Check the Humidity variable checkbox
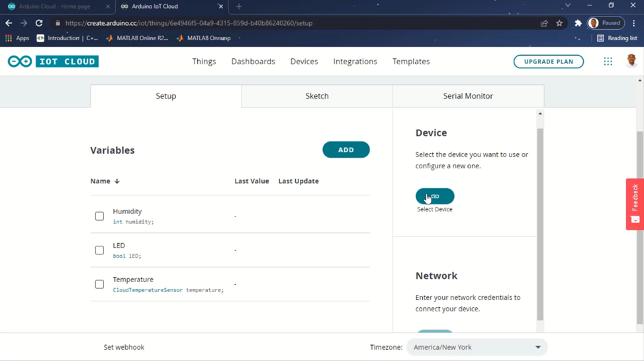644x361 pixels. 99,216
